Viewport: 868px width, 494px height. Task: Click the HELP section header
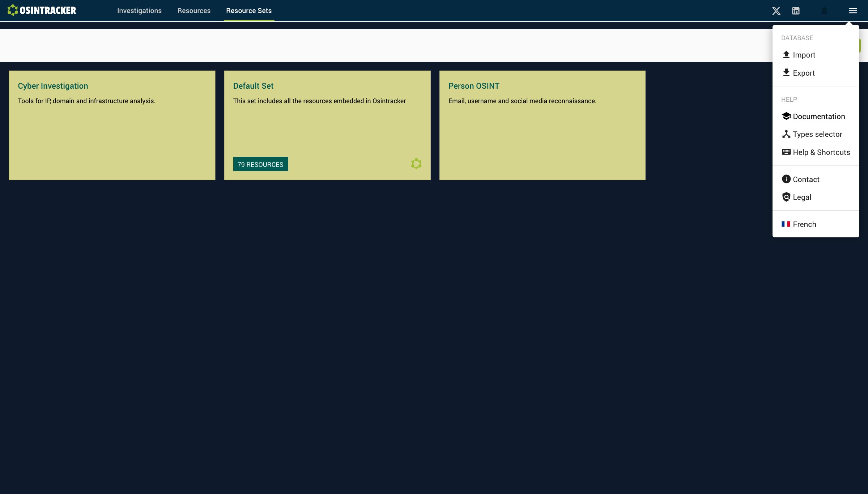pos(789,100)
